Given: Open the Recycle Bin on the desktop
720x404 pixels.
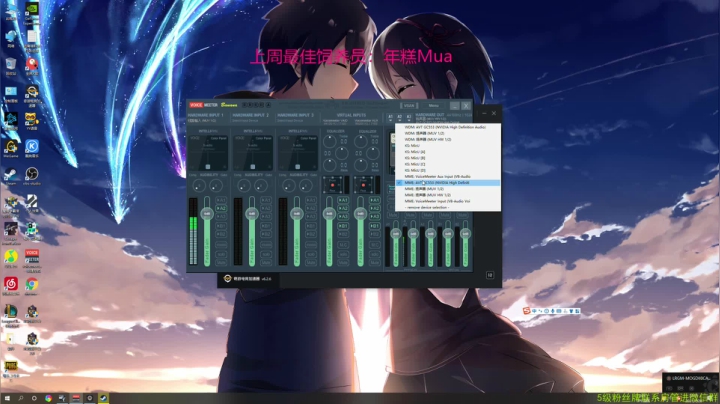Looking at the screenshot, I should [11, 66].
